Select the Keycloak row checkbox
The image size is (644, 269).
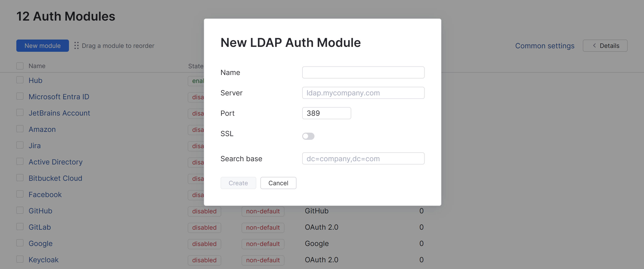tap(20, 259)
